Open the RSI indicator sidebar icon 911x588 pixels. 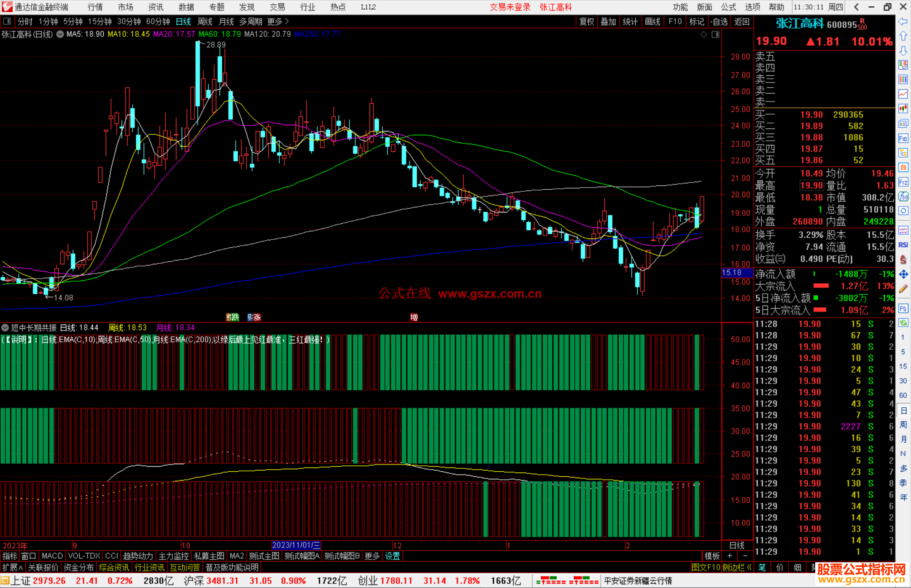903,245
